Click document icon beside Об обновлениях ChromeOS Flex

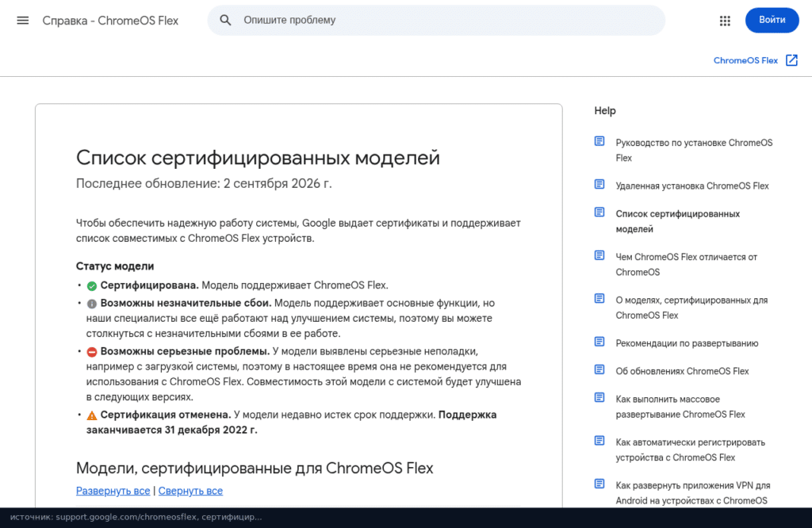[599, 369]
